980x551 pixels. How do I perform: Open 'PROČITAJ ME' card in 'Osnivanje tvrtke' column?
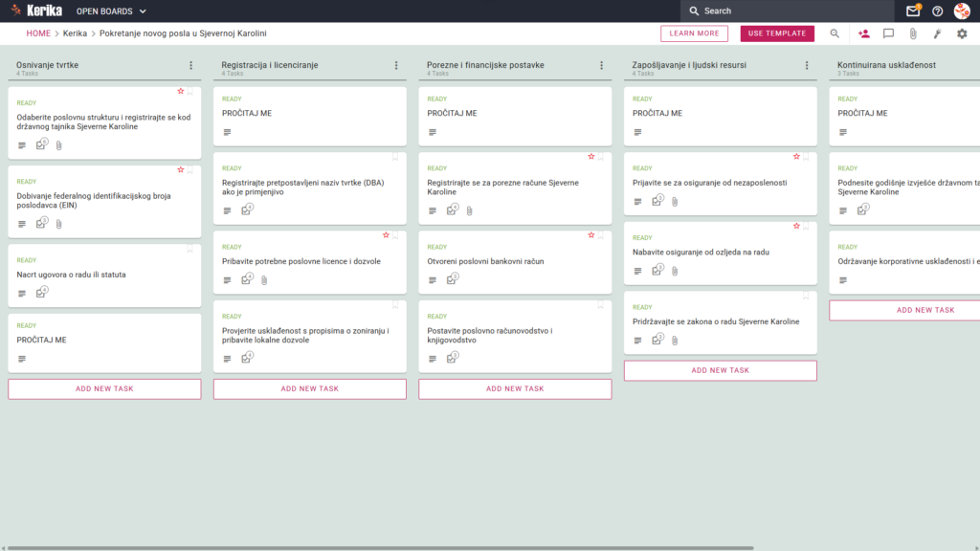pyautogui.click(x=104, y=343)
